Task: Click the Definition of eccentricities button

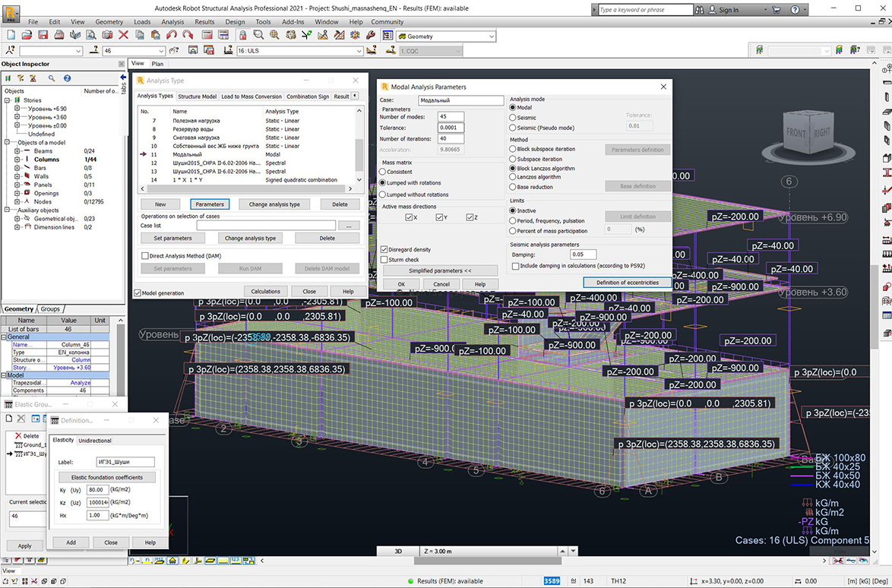Action: 628,283
